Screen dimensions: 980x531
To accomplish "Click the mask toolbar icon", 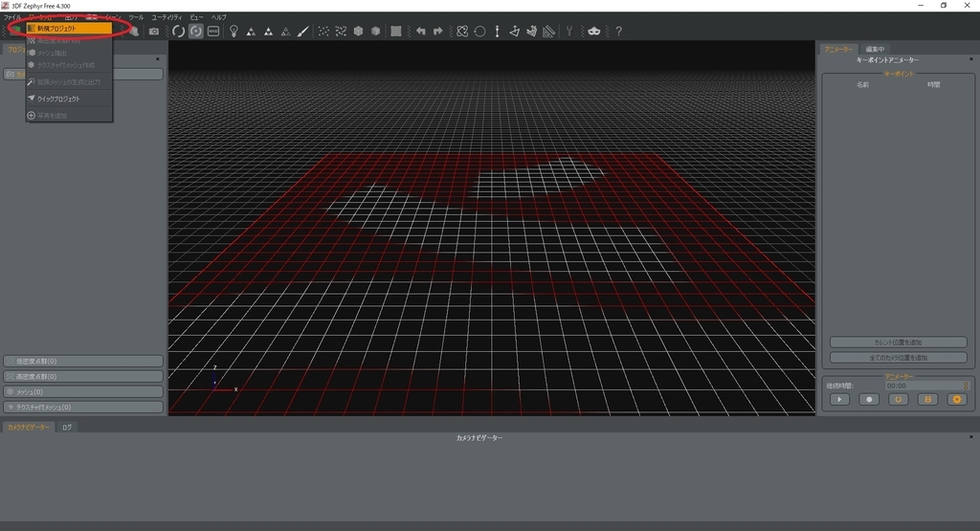I will click(x=593, y=32).
